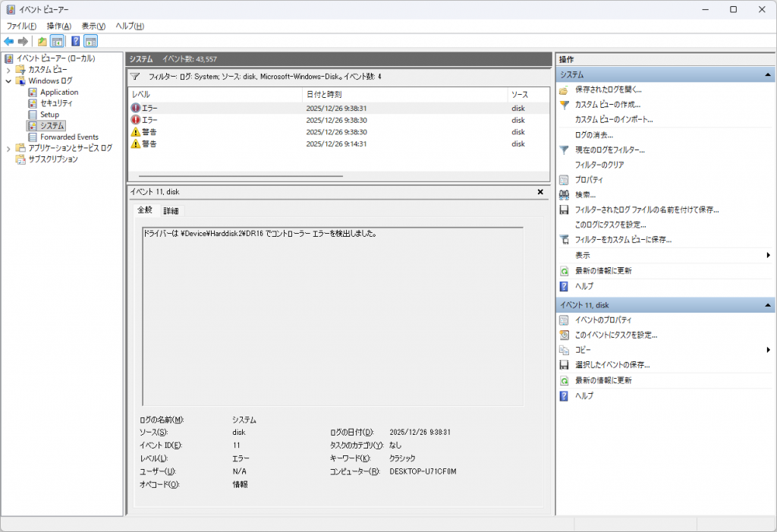Open the 検索 binoculars action
The height and width of the screenshot is (532, 777).
click(x=585, y=195)
